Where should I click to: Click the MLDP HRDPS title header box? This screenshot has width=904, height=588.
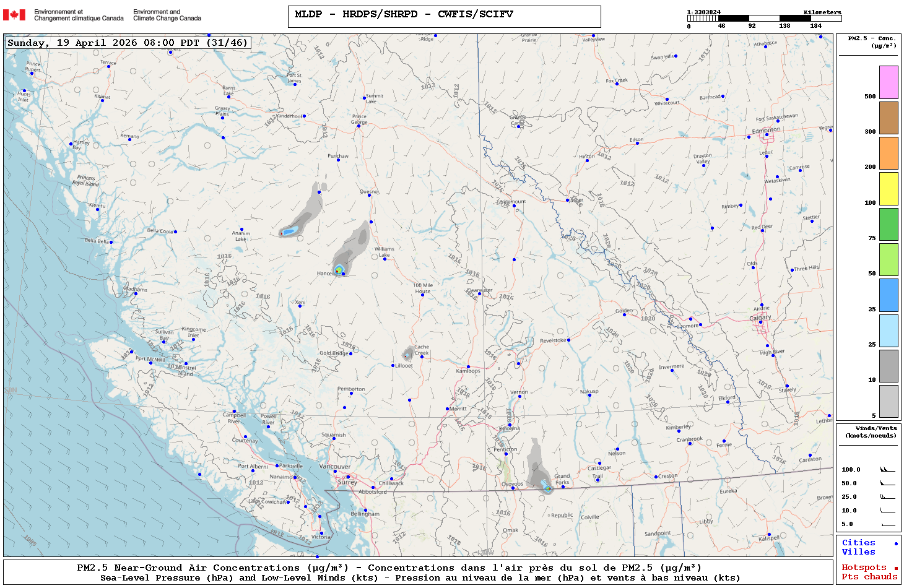(444, 17)
